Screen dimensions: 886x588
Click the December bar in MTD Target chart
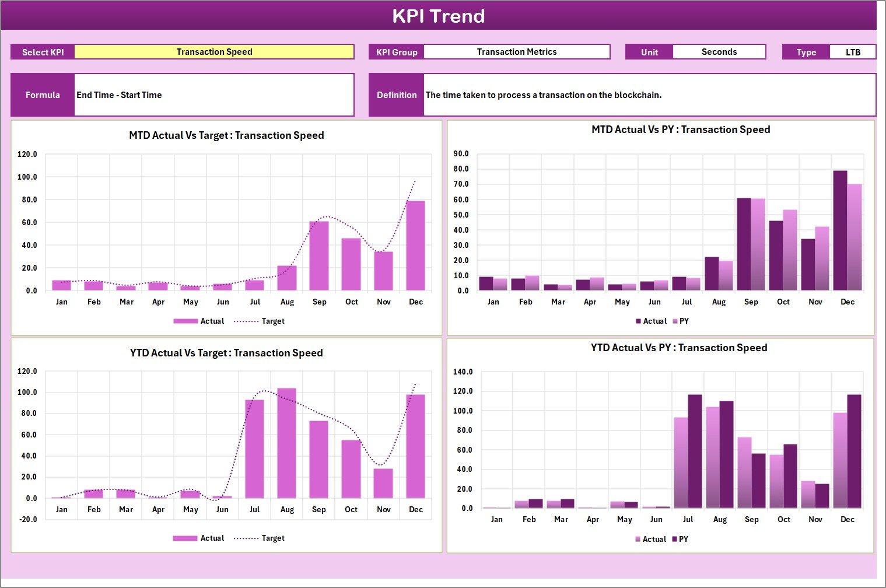pyautogui.click(x=416, y=245)
